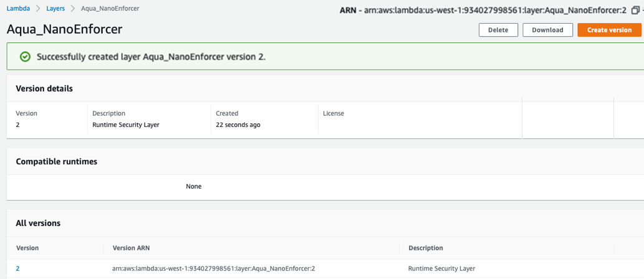644x279 pixels.
Task: Select the 'None' compatible runtimes value
Action: [194, 186]
